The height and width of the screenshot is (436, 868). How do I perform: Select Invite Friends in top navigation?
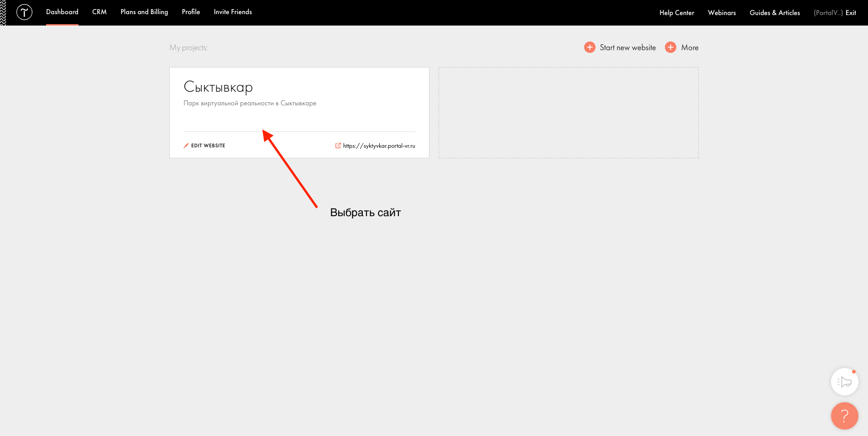pos(233,12)
